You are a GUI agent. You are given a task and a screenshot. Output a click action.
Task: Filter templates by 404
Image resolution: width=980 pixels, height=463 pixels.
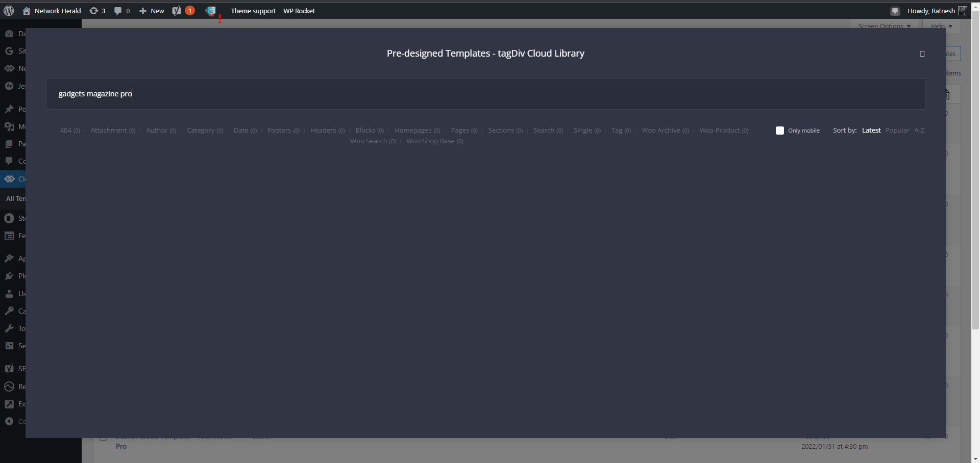click(x=70, y=131)
